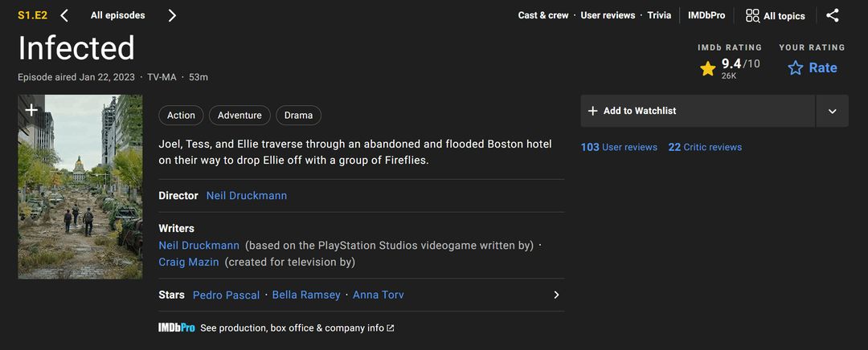The image size is (868, 350).
Task: Select the Adventure genre chip
Action: [x=240, y=116]
